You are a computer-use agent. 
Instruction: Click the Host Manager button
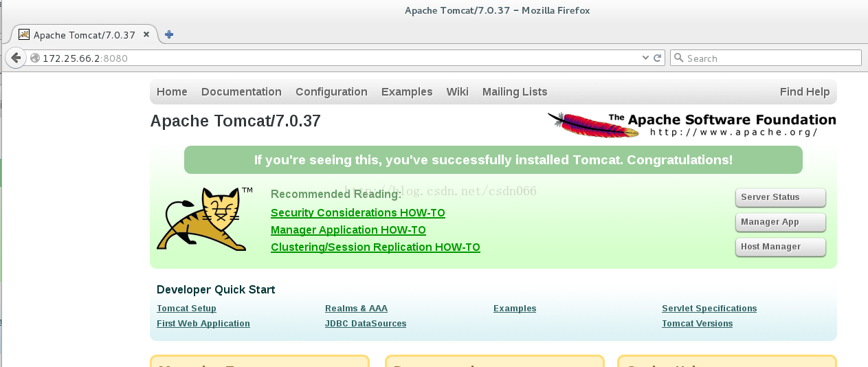tap(780, 247)
